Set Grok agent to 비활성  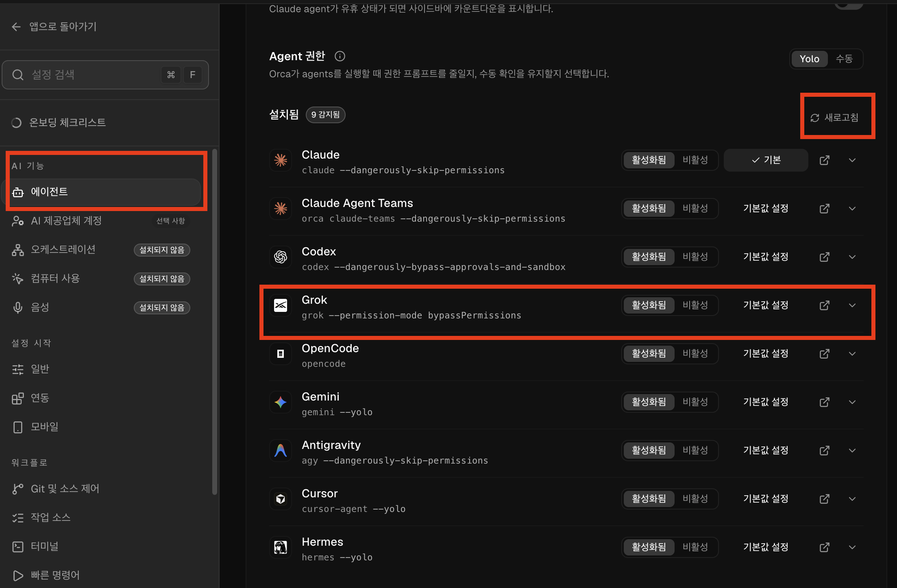[695, 305]
